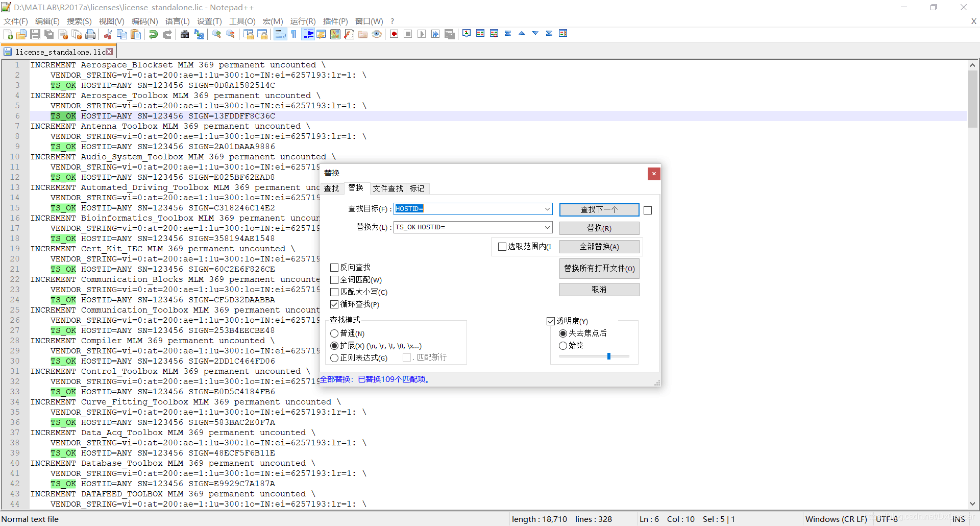The width and height of the screenshot is (980, 526).
Task: Click the 替换所有打开文件(O) button
Action: tap(599, 269)
